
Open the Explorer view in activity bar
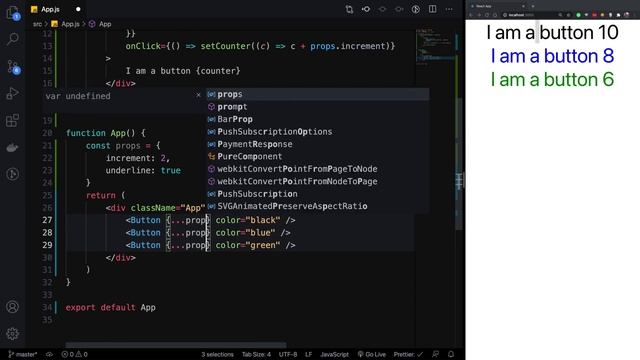click(12, 12)
